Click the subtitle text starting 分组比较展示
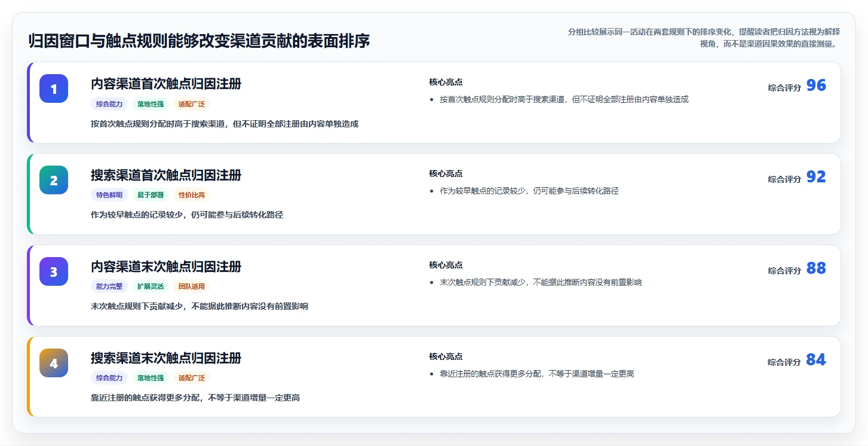The image size is (868, 446). (x=704, y=38)
